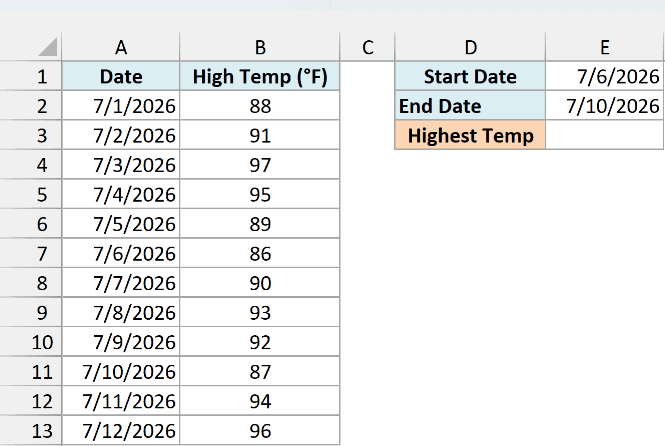Select Start Date value 7/6/2026 in column E

pyautogui.click(x=605, y=76)
